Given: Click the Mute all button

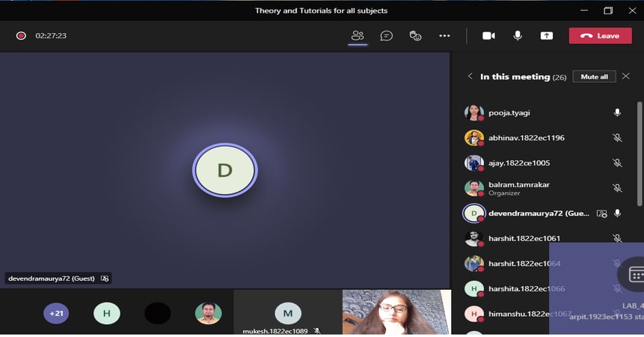Looking at the screenshot, I should [x=594, y=76].
